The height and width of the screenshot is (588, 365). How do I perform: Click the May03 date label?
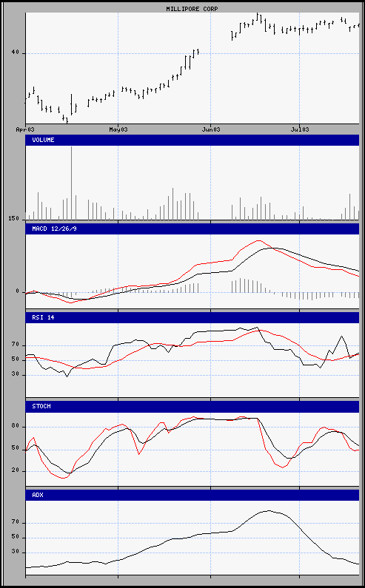coord(118,129)
